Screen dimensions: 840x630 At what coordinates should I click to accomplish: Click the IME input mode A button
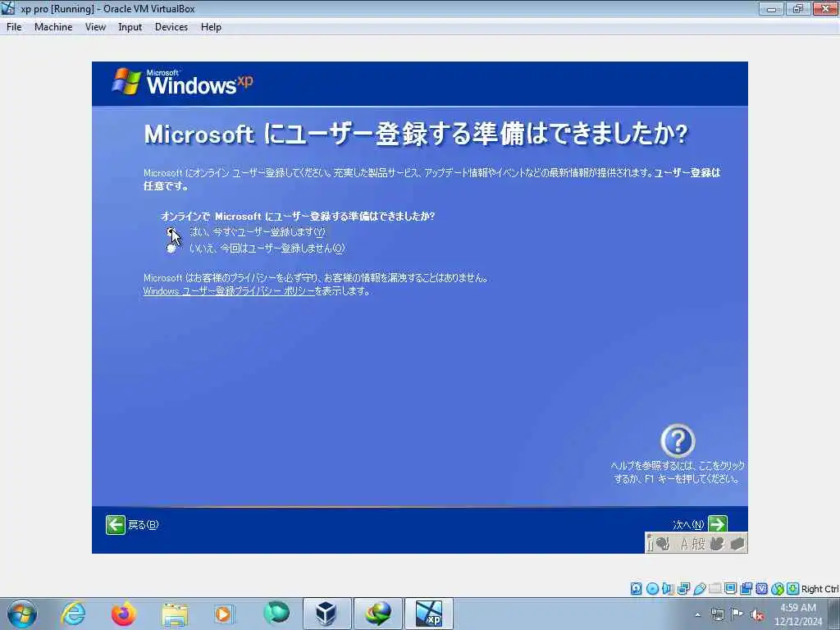684,545
